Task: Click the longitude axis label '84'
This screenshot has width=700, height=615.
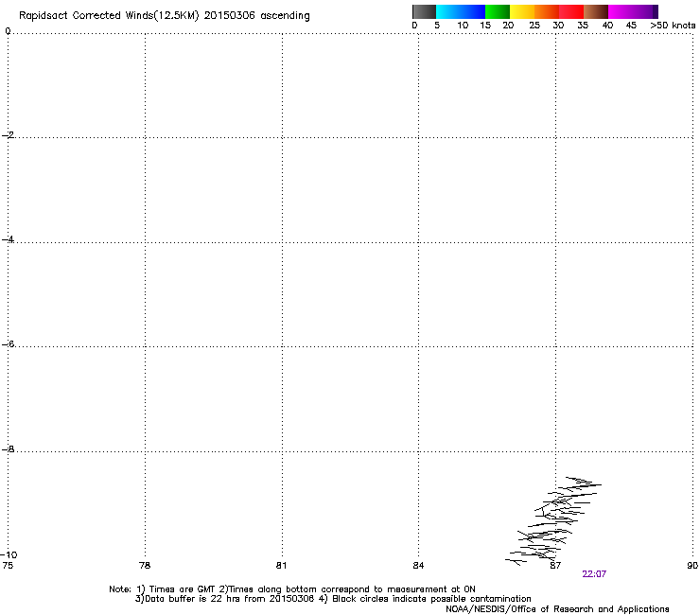Action: point(418,566)
